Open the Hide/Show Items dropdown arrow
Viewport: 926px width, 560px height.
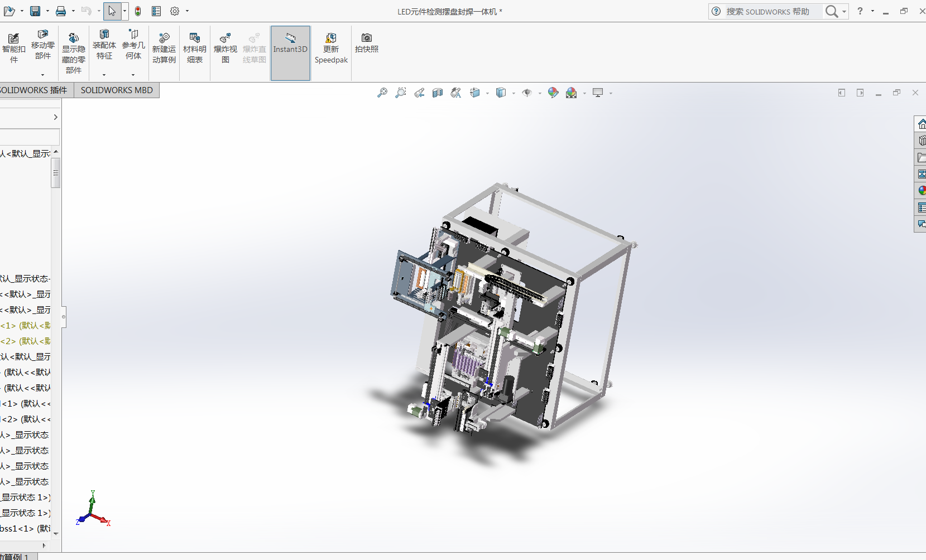[540, 93]
